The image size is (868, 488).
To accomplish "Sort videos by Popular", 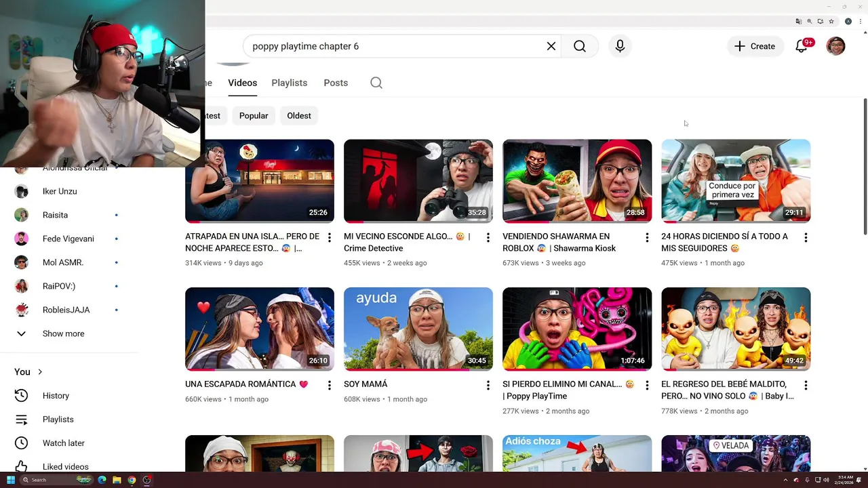I will (x=254, y=116).
